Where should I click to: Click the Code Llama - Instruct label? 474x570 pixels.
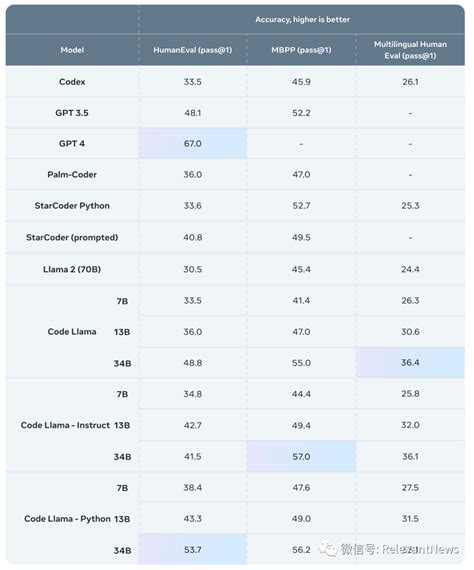pos(65,425)
